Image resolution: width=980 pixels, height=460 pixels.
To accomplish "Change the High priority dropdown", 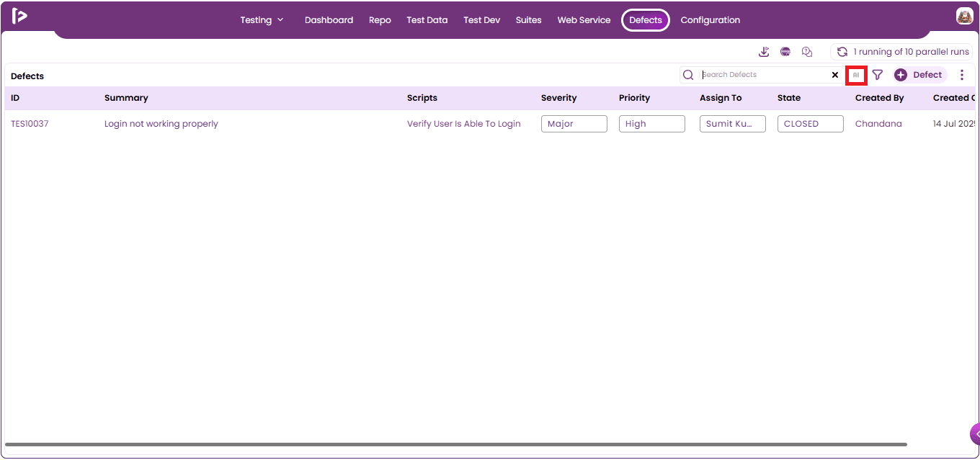I will click(652, 124).
